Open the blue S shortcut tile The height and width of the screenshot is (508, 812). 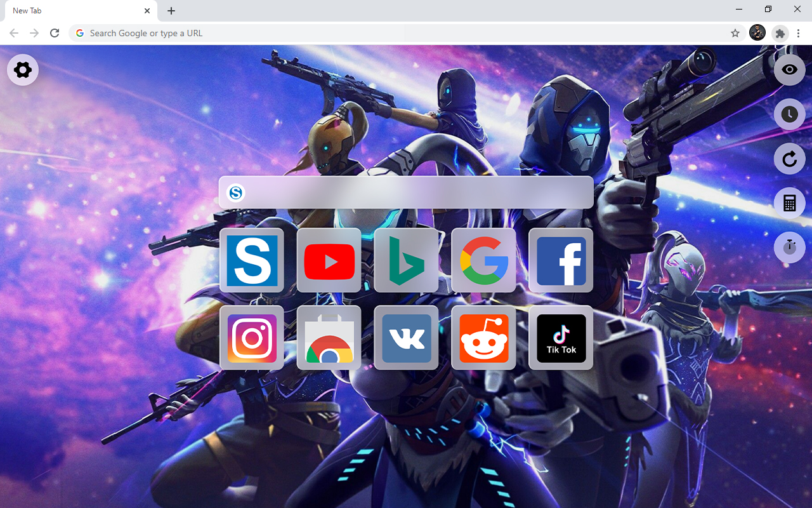(x=252, y=260)
